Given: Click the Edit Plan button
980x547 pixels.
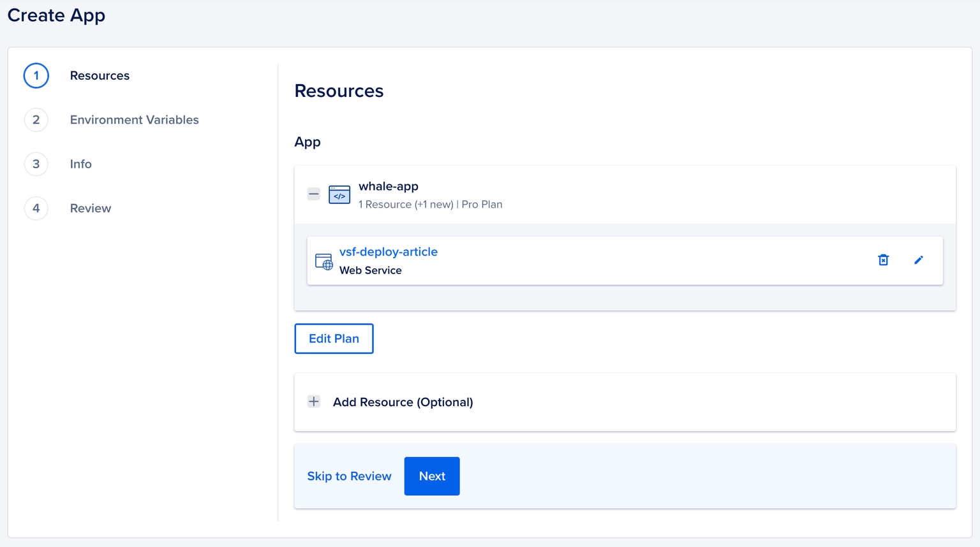Looking at the screenshot, I should 334,339.
